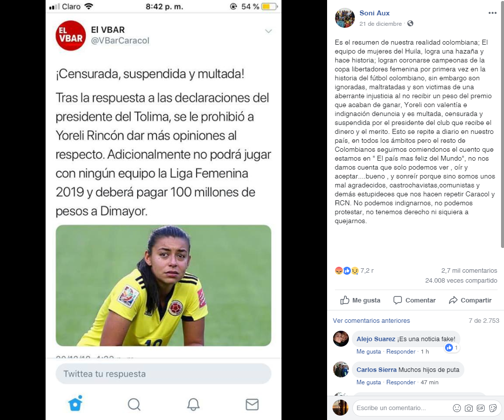This screenshot has height=420, width=504.
Task: Insert an emoji in the comment
Action: tap(456, 408)
